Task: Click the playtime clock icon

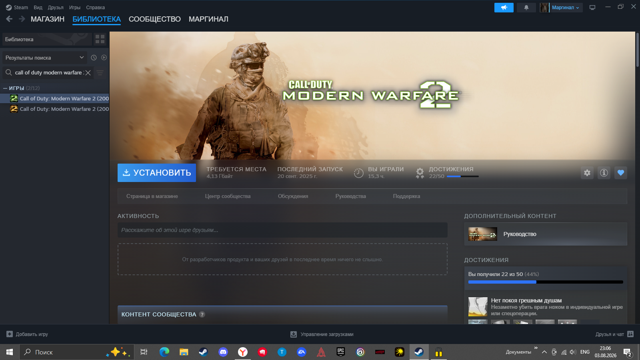Action: tap(358, 173)
